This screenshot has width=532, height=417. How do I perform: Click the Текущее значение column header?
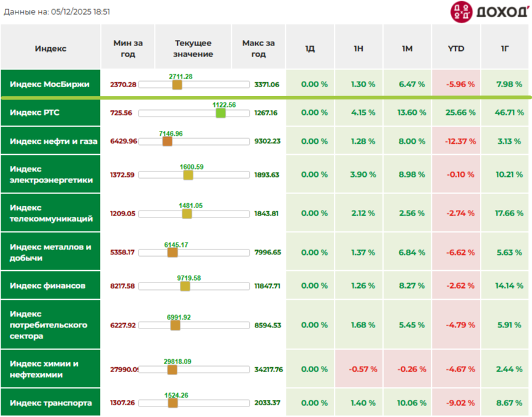tap(193, 47)
